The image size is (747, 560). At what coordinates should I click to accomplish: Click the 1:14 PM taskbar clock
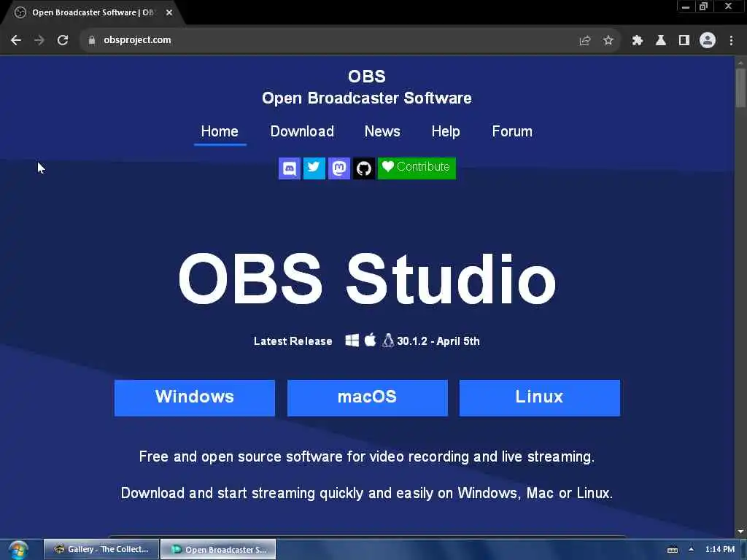pyautogui.click(x=720, y=550)
